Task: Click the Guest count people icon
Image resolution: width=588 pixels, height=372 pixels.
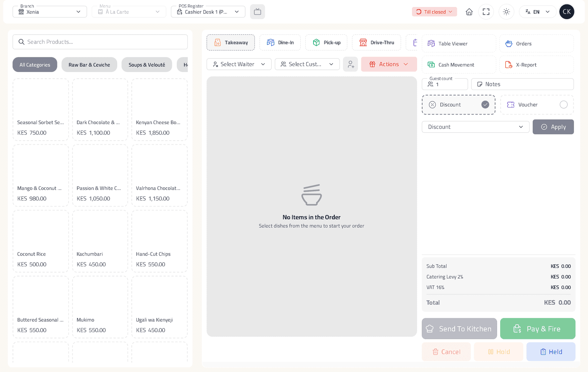Action: point(430,84)
